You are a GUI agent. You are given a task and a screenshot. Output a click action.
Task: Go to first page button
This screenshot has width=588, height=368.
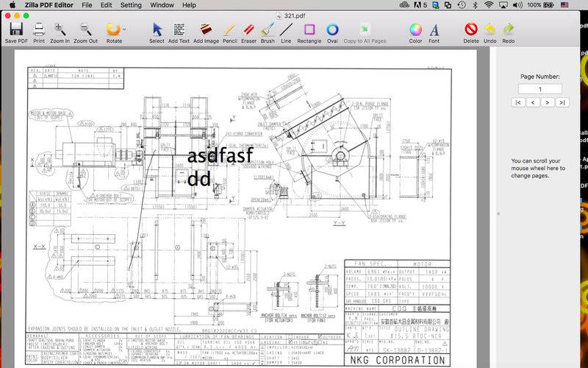coord(518,102)
